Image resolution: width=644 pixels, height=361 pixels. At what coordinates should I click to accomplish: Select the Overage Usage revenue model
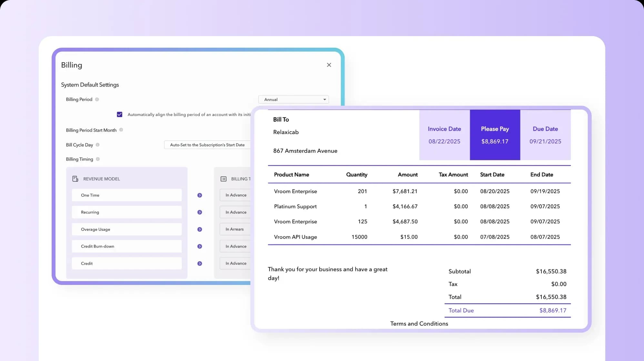point(126,229)
